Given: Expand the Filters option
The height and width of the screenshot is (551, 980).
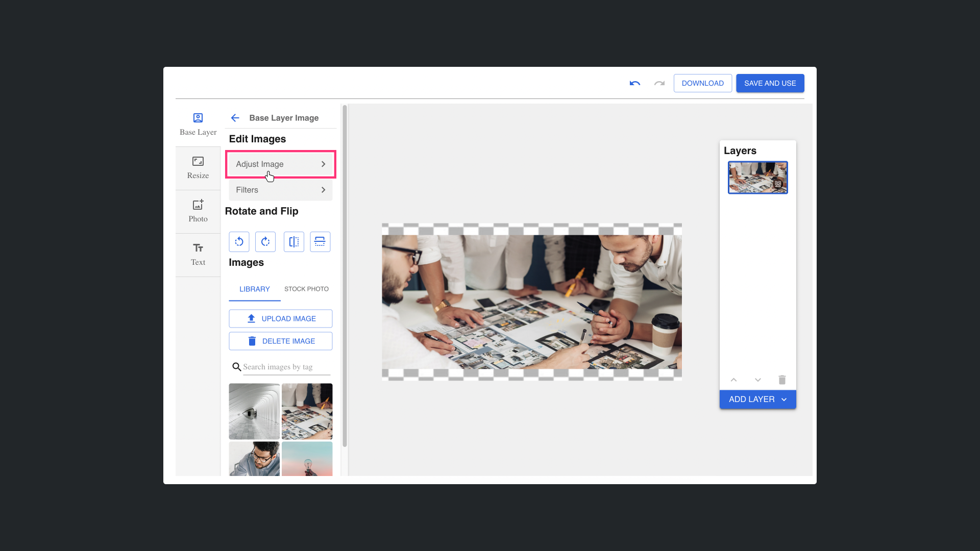Looking at the screenshot, I should [x=280, y=190].
